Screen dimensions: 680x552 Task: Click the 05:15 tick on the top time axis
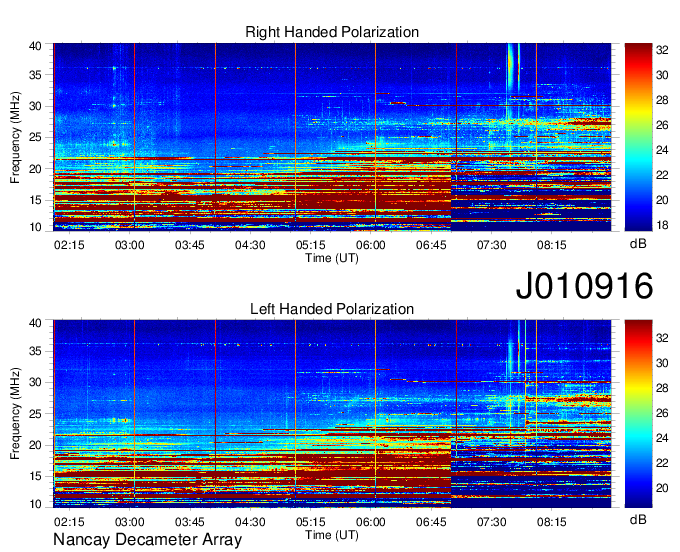[x=311, y=245]
